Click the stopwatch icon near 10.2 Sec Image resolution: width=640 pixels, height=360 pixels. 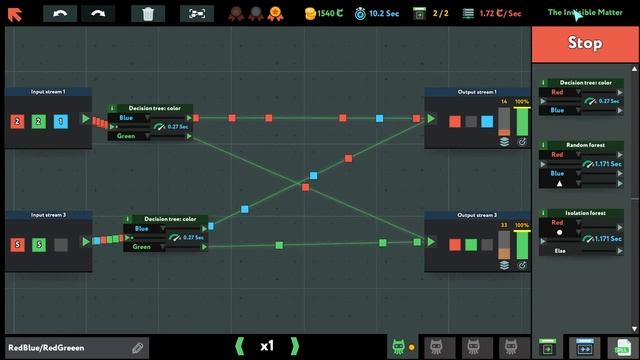tap(360, 13)
